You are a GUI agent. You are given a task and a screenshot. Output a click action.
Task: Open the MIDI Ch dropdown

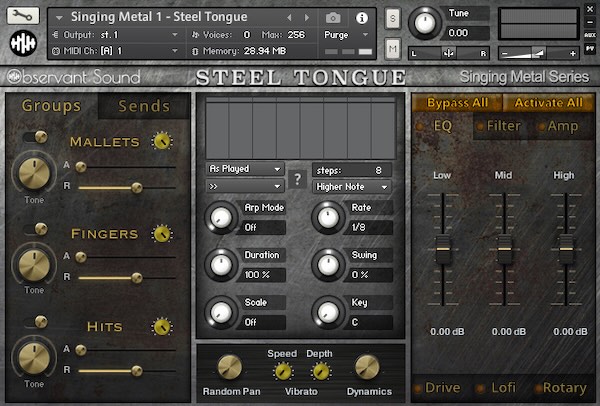click(115, 51)
